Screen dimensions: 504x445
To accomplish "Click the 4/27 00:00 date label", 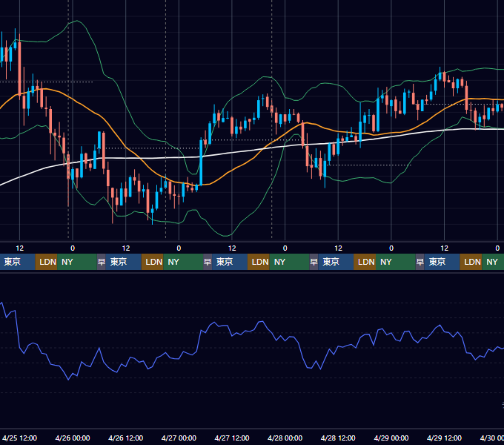I will (x=179, y=438).
